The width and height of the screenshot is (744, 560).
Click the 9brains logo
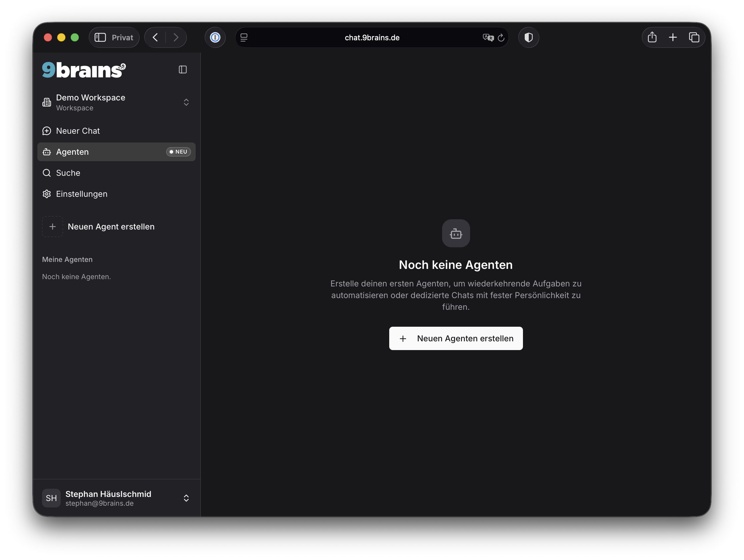84,70
